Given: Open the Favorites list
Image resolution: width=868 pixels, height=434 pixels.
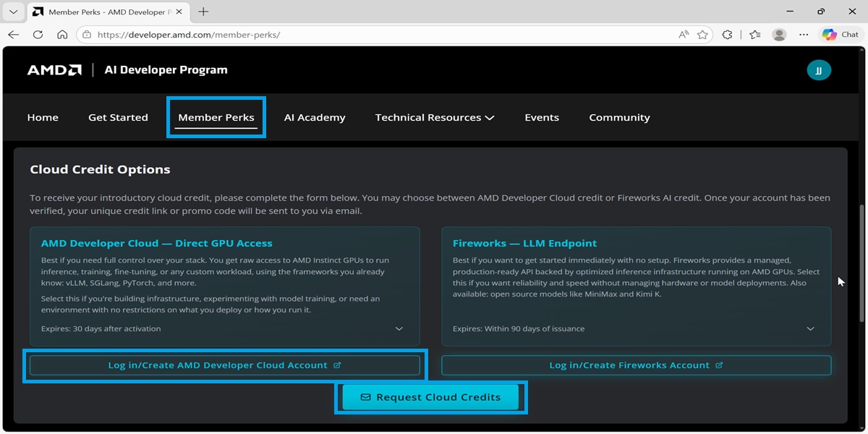Looking at the screenshot, I should coord(755,34).
